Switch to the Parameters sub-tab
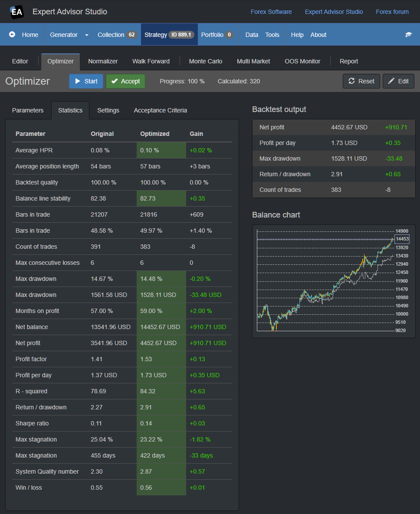420x514 pixels. coord(28,110)
